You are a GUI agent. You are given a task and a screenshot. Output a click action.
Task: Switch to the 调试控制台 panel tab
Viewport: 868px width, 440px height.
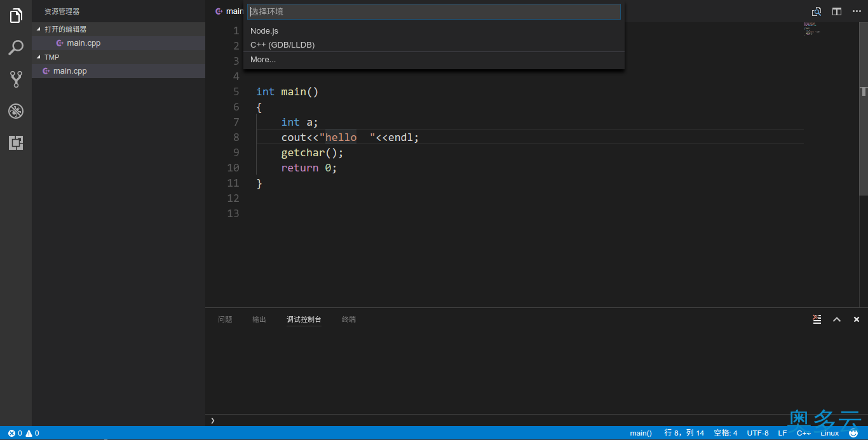click(304, 319)
